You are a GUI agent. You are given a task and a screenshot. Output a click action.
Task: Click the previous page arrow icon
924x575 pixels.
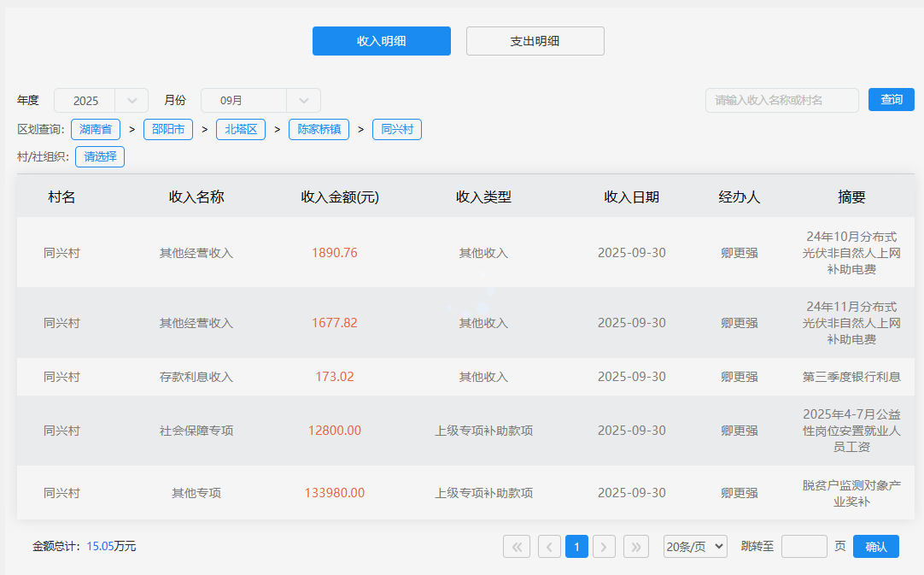[x=549, y=547]
